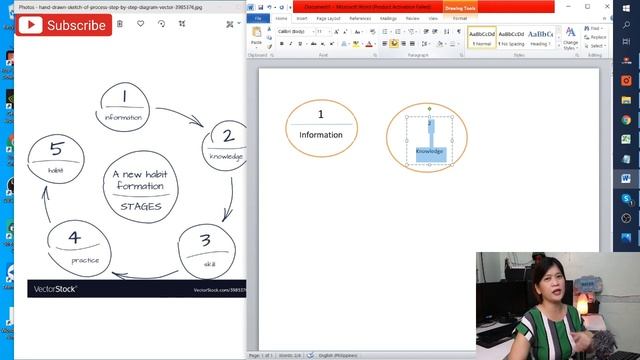Image resolution: width=640 pixels, height=360 pixels.
Task: Align text left in the Paragraph group
Action: [384, 44]
